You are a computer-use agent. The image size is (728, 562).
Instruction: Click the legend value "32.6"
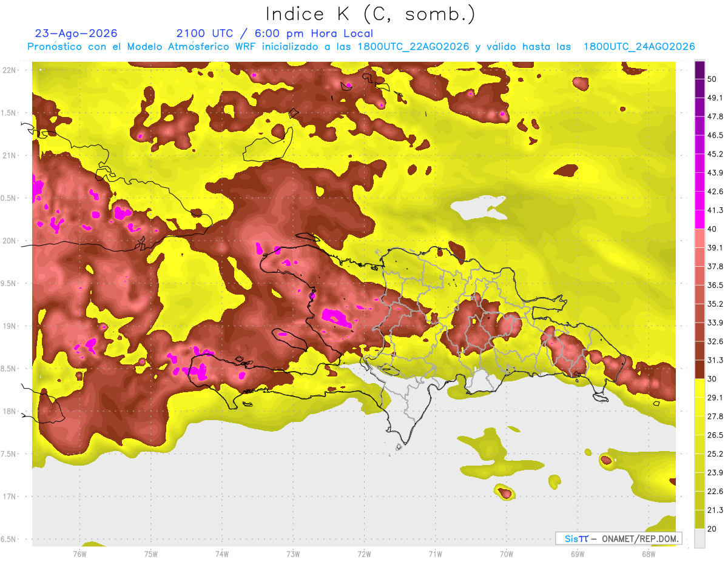715,341
